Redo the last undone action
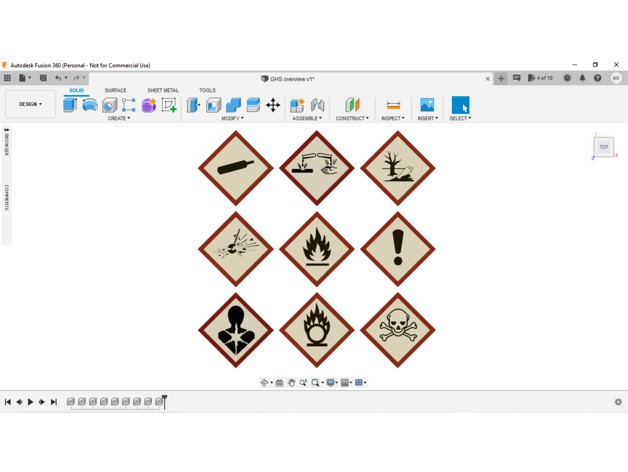This screenshot has height=472, width=628. coord(76,78)
